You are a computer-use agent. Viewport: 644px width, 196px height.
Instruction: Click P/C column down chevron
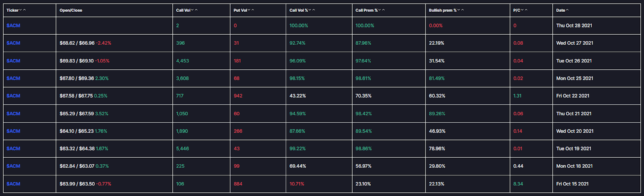pyautogui.click(x=522, y=10)
